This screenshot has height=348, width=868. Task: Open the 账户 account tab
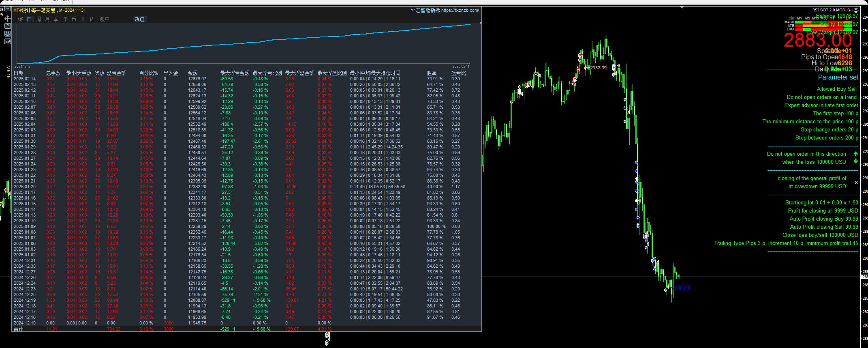point(104,19)
